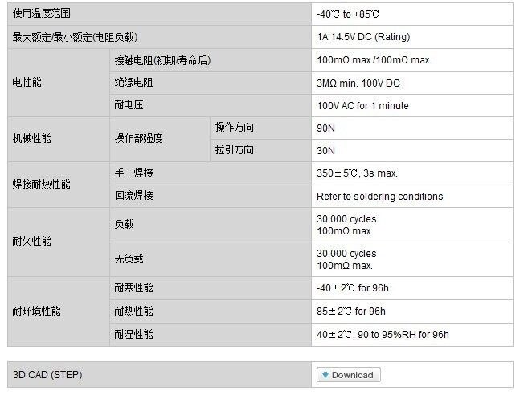Select the 无负载 row label

pyautogui.click(x=129, y=259)
